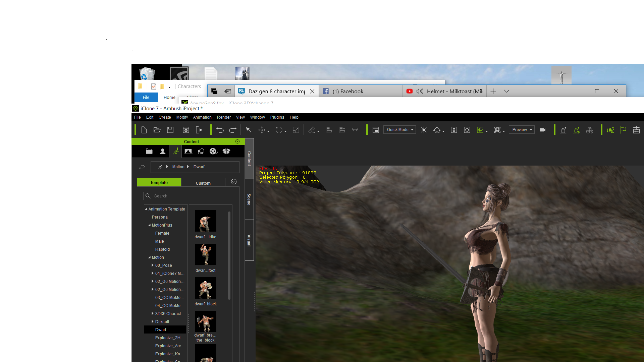644x362 pixels.
Task: Click the motion path edit icon
Action: (563, 130)
